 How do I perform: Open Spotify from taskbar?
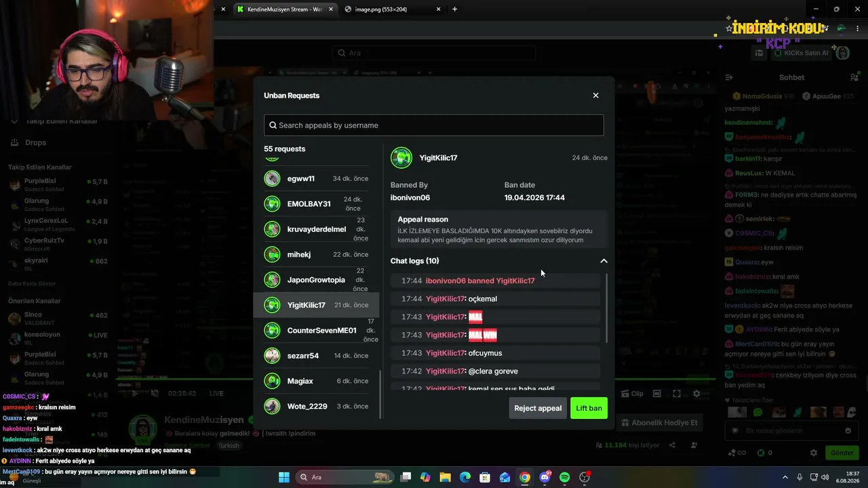[565, 477]
